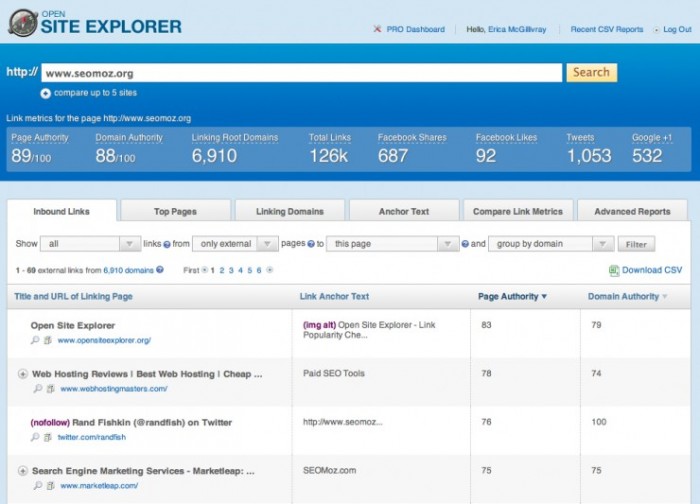700x504 pixels.
Task: Click the help icon next to 'links'
Action: (x=167, y=244)
